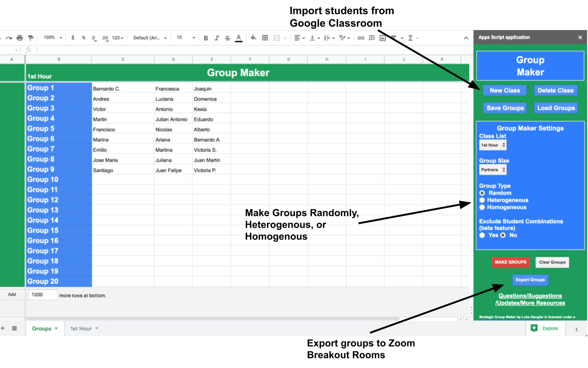Open the zoom level 100% dropdown
Screen dimensions: 588x368
click(53, 38)
